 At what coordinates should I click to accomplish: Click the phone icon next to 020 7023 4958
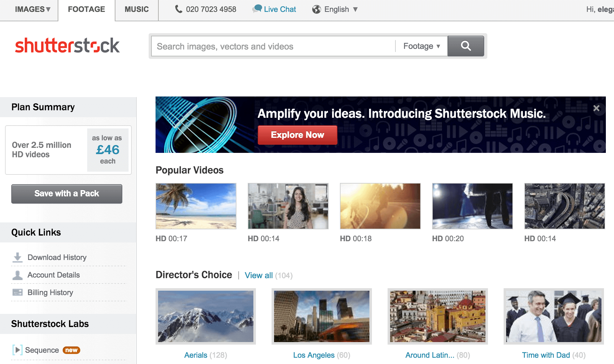[178, 9]
